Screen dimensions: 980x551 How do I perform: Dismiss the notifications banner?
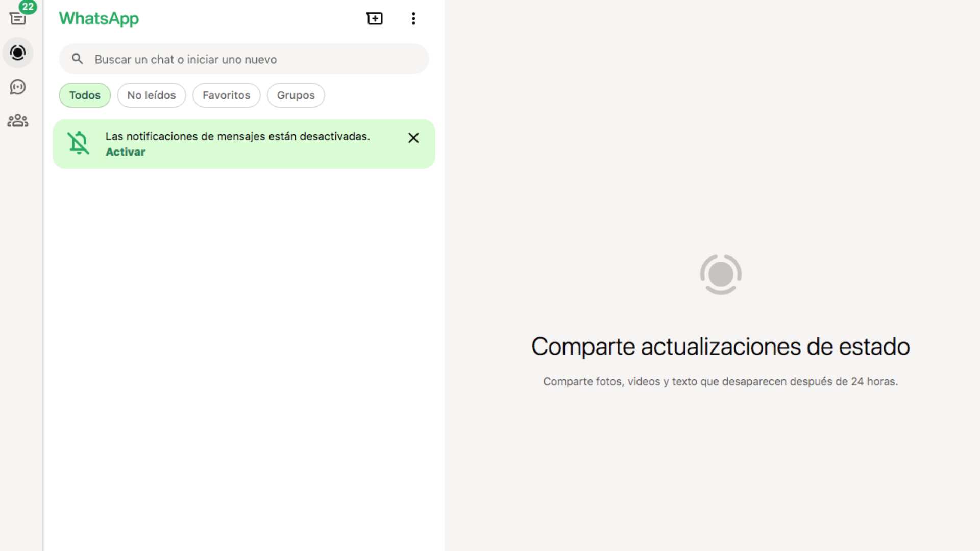point(413,138)
